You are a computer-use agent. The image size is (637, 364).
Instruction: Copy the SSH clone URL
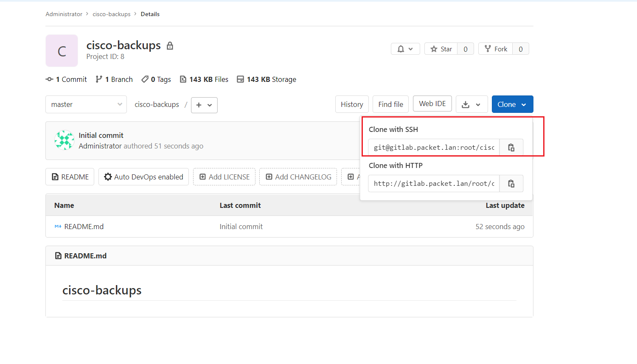click(x=511, y=147)
